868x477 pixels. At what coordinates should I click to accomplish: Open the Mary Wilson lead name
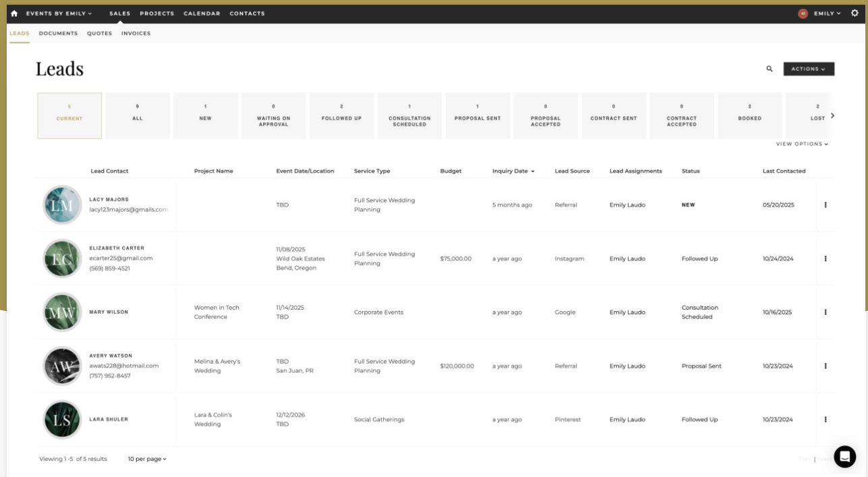click(109, 312)
